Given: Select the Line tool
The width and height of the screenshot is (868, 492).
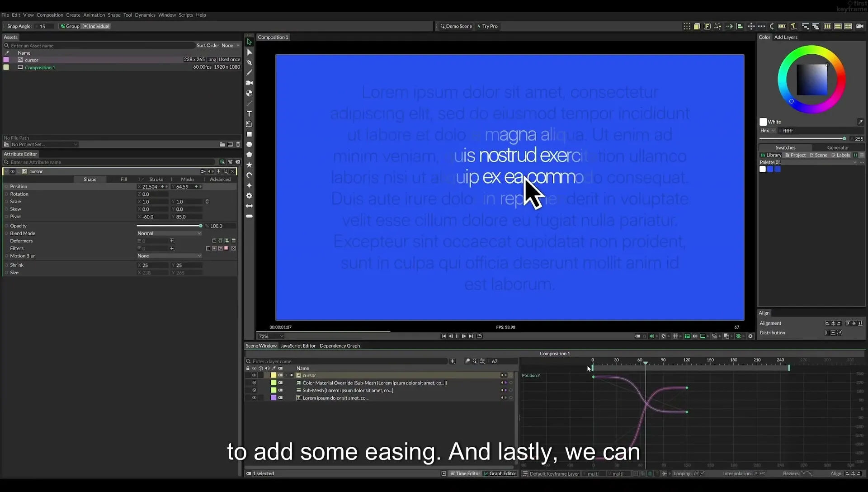Looking at the screenshot, I should pos(249,104).
